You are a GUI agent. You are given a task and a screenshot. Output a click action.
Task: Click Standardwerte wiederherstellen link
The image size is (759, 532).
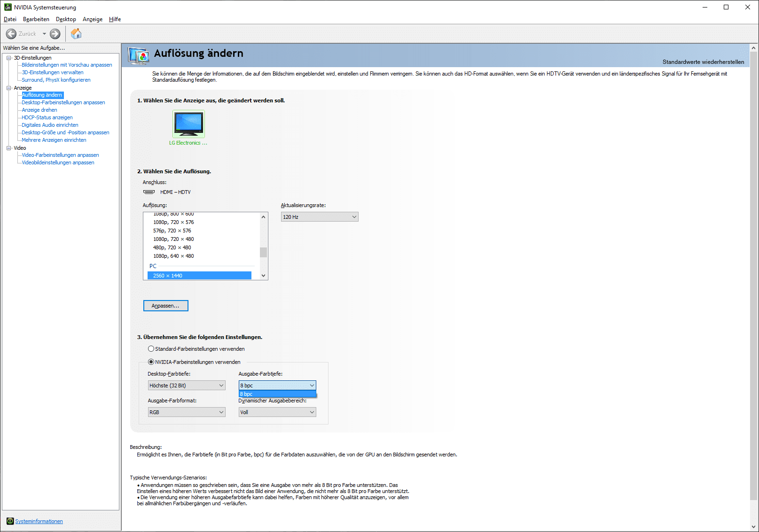(x=703, y=62)
